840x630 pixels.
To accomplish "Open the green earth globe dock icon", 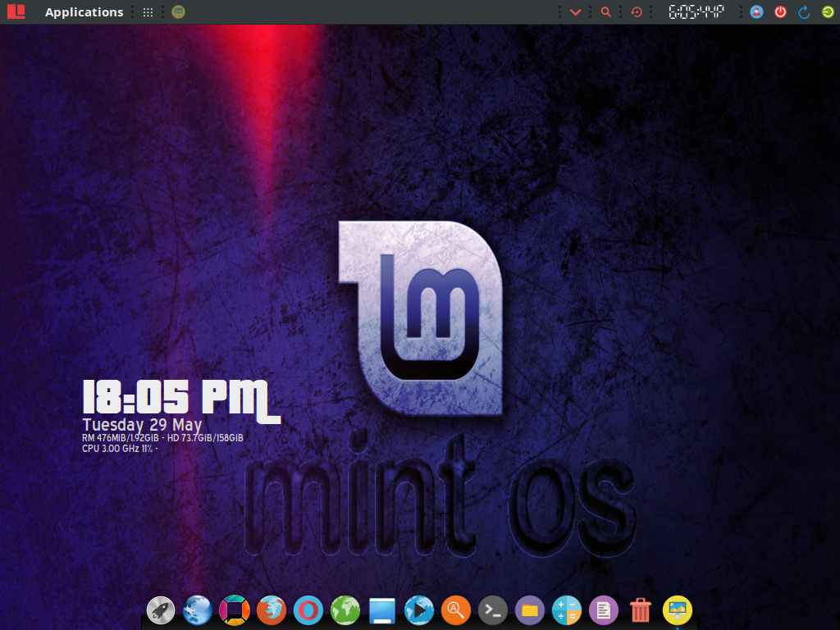I will pyautogui.click(x=345, y=610).
